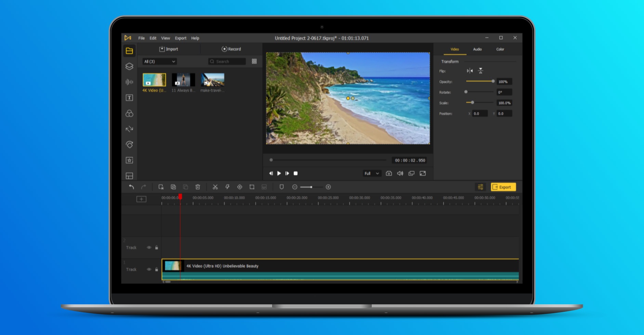Toggle visibility of Track 2
Screen dimensions: 644x335
(x=149, y=247)
